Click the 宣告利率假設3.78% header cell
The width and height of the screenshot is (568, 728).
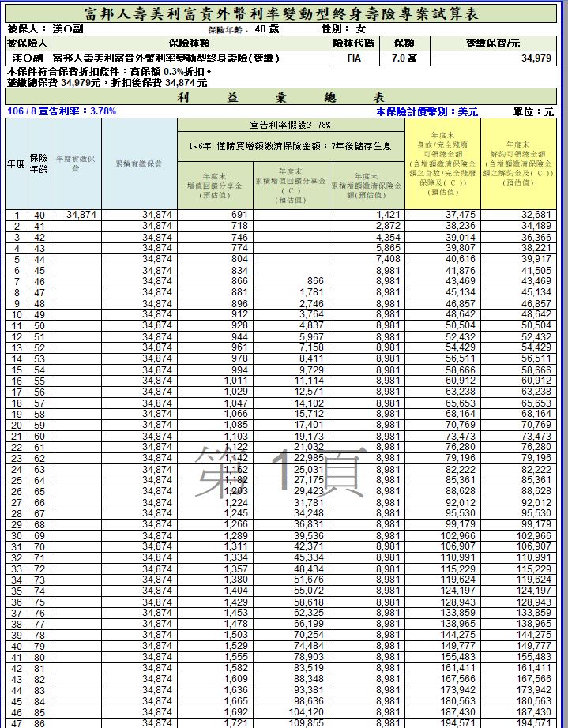pyautogui.click(x=291, y=125)
